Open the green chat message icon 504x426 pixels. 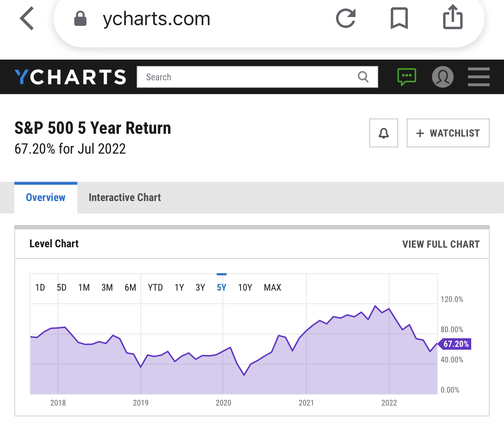tap(407, 77)
